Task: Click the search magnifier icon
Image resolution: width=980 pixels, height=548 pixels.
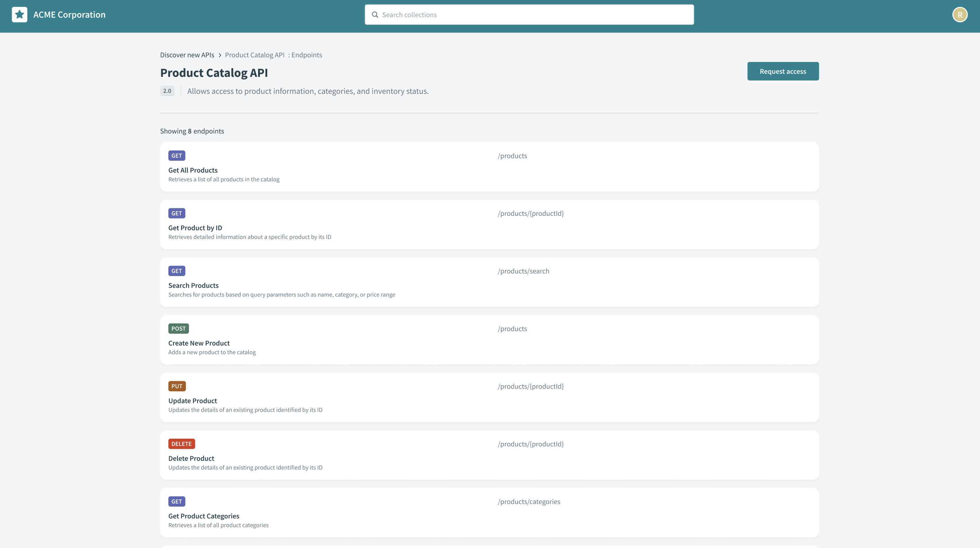Action: pyautogui.click(x=375, y=15)
